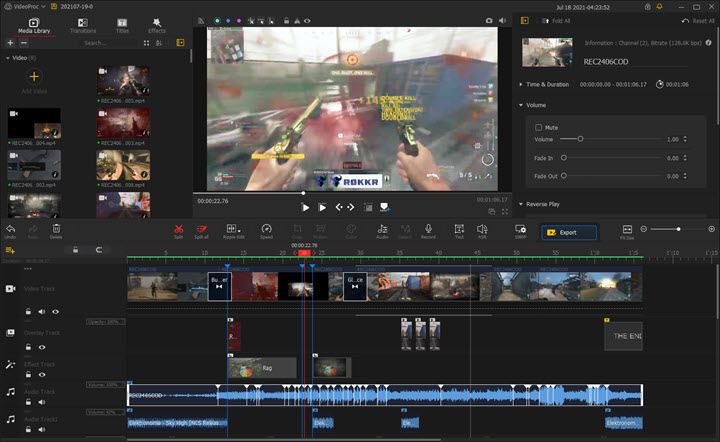Lock the Video Track

tap(28, 312)
